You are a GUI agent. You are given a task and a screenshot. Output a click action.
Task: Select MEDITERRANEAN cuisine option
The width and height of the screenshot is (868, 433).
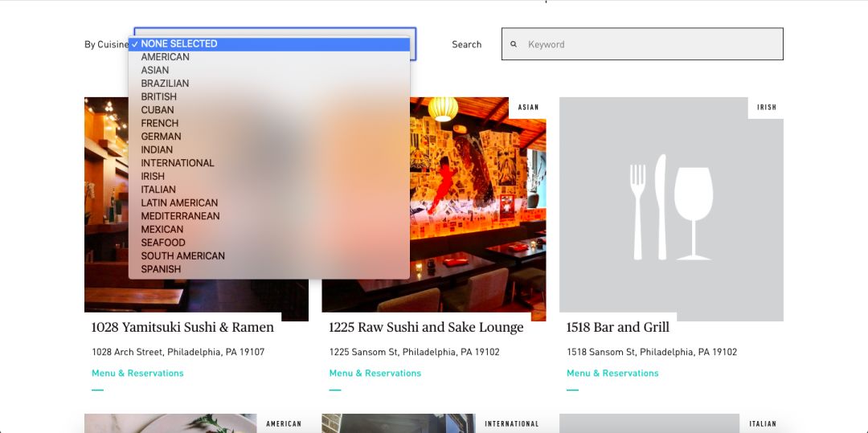(269, 216)
